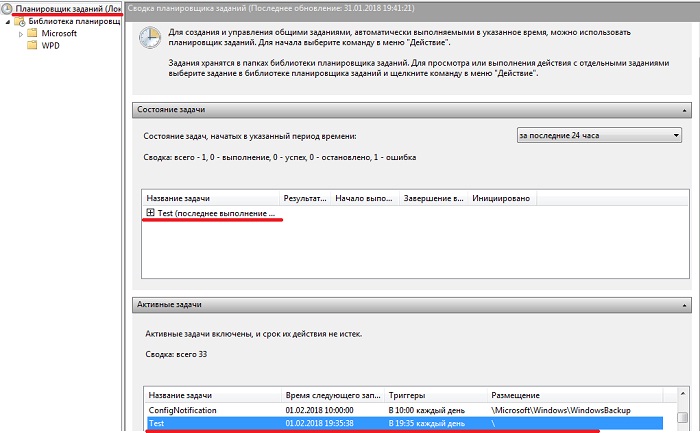
Task: Click the 'Триггеры' column header
Action: [436, 395]
